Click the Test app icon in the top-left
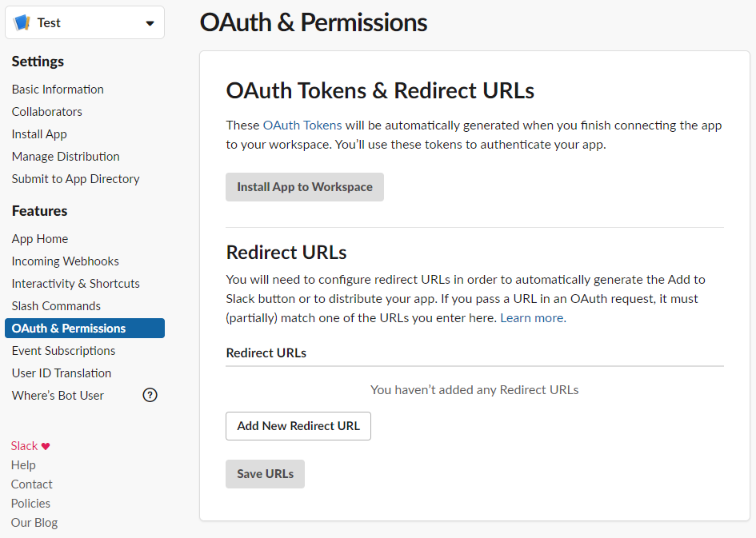The image size is (756, 538). pyautogui.click(x=22, y=22)
